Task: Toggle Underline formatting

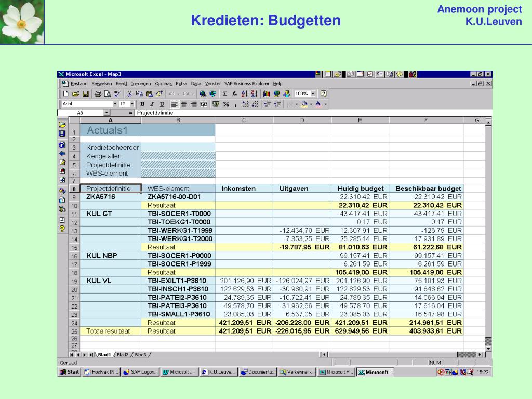Action: point(162,104)
